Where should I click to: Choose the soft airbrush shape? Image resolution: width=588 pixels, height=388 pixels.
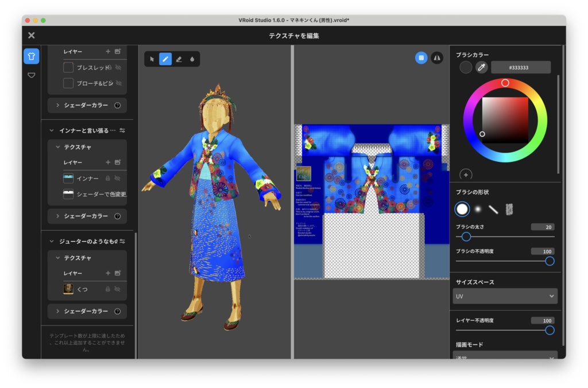(x=478, y=209)
